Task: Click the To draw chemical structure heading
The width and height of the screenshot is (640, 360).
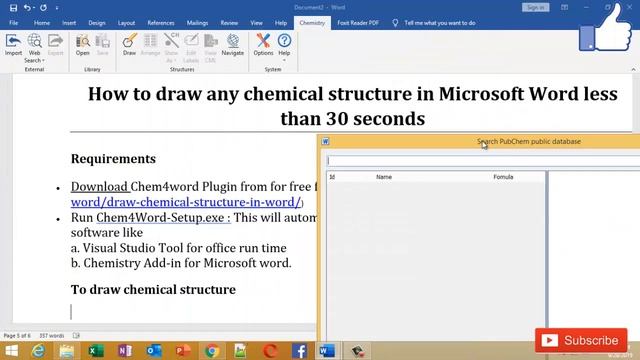Action: click(x=153, y=289)
